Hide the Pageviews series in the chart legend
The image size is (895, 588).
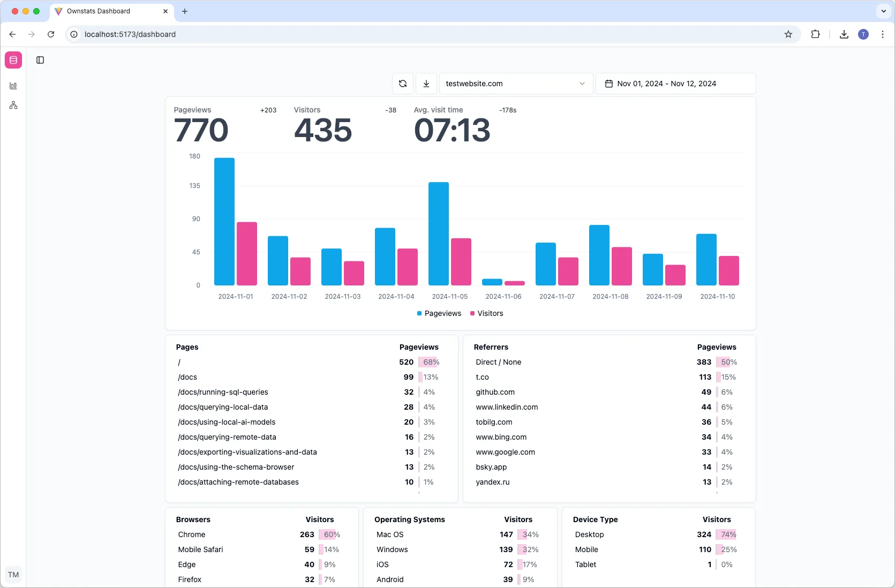coord(439,313)
